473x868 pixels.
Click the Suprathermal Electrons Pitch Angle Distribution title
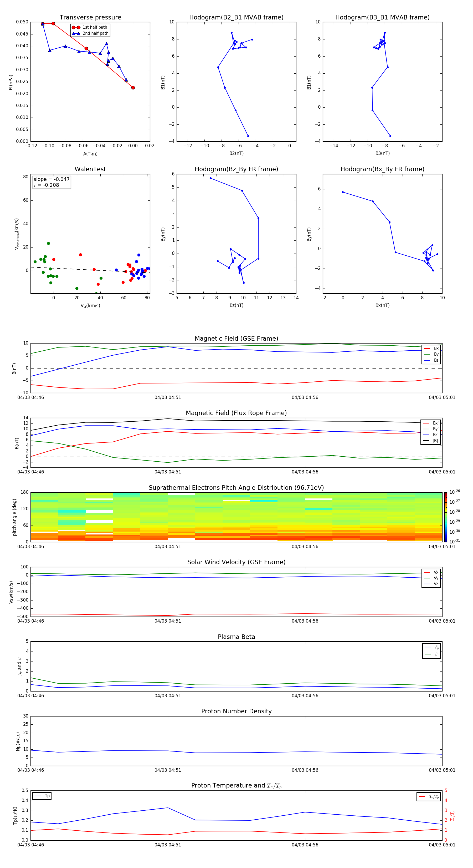tap(236, 488)
